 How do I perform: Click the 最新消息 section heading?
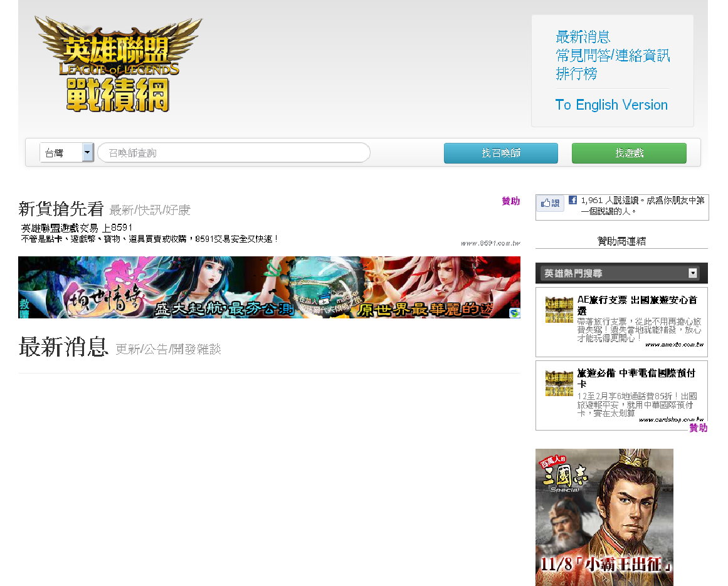[63, 347]
